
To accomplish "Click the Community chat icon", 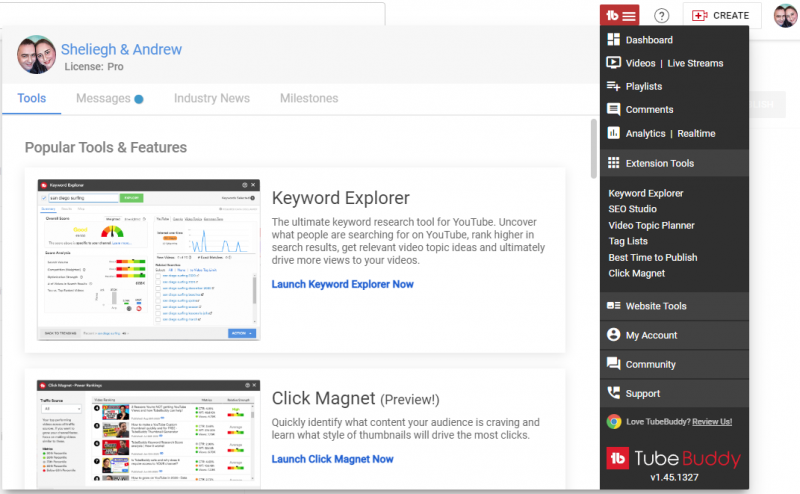I will 614,364.
